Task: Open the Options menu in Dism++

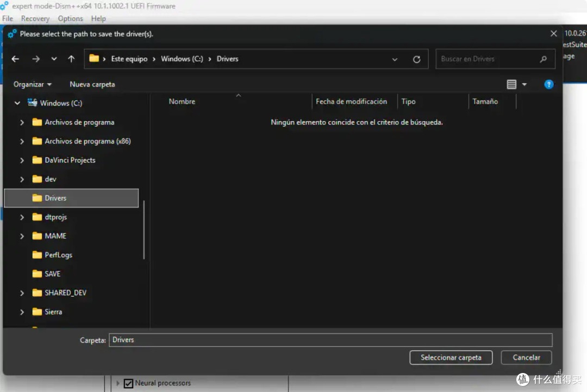Action: coord(70,18)
